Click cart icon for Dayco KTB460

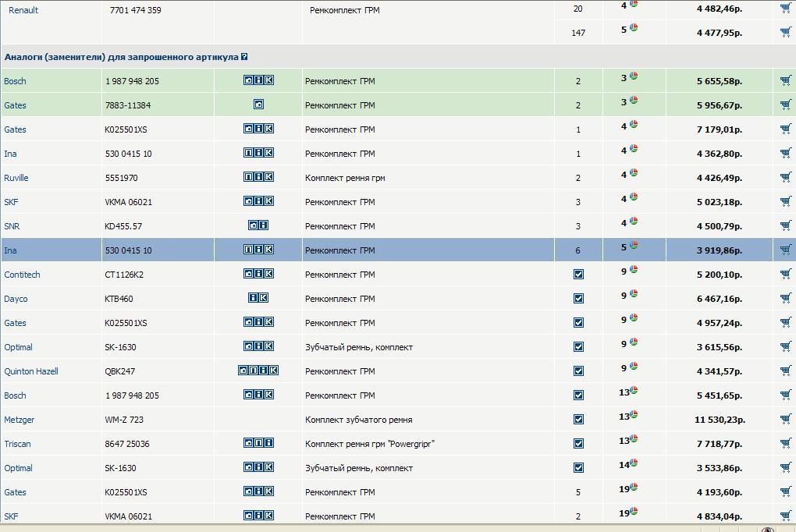(785, 298)
